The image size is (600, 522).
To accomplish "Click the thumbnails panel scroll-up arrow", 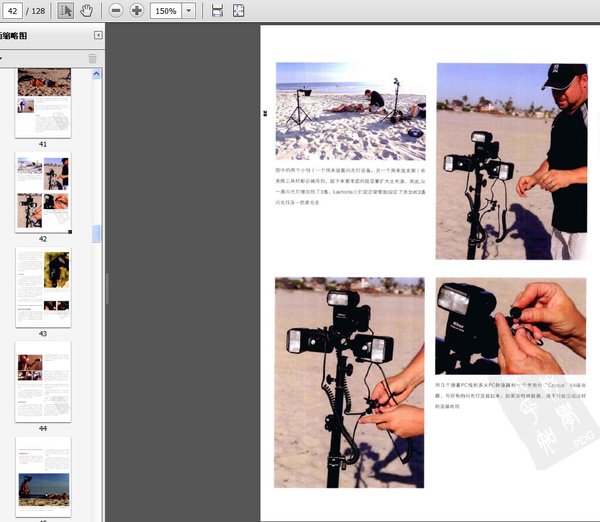I will point(97,73).
